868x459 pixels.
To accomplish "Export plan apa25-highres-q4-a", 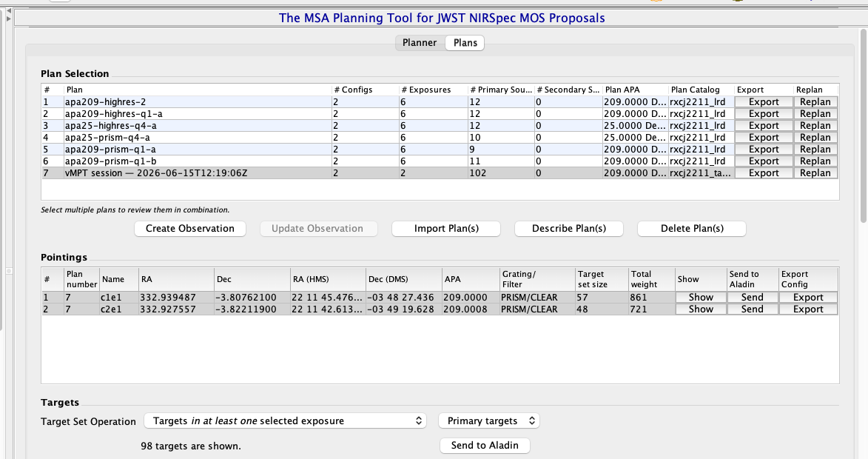I will pyautogui.click(x=764, y=126).
